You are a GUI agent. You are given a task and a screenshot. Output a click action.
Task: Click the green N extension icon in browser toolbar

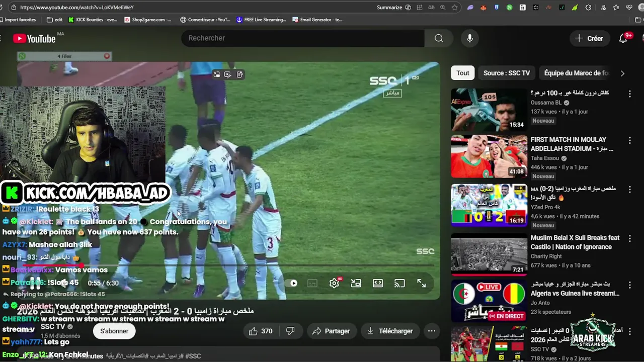pos(510,8)
